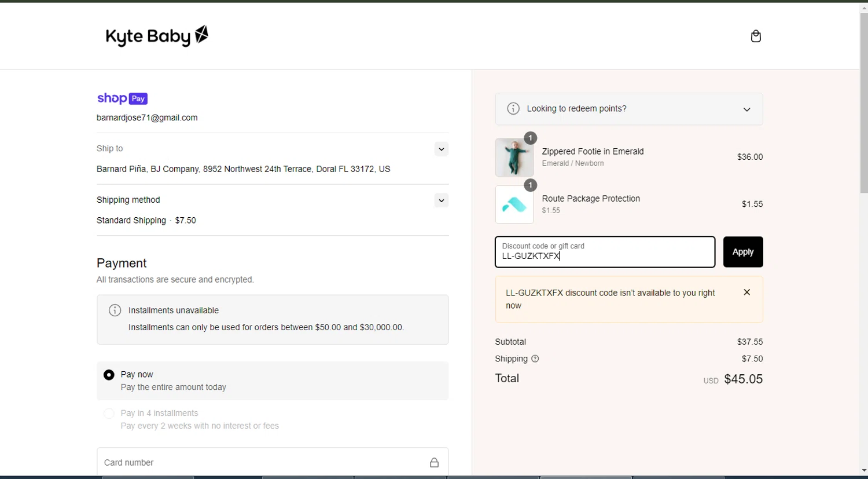This screenshot has height=479, width=868.
Task: Click the info icon beside redeem points
Action: pos(513,109)
